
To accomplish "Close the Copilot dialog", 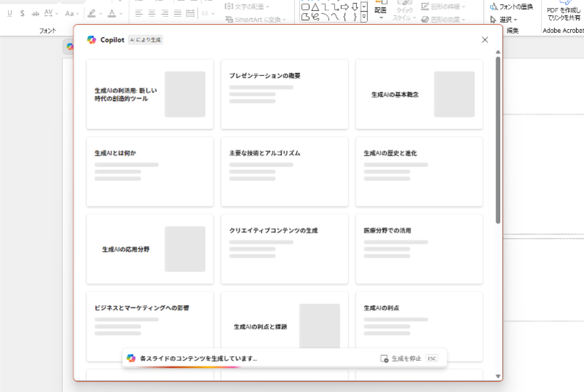I will [x=485, y=39].
